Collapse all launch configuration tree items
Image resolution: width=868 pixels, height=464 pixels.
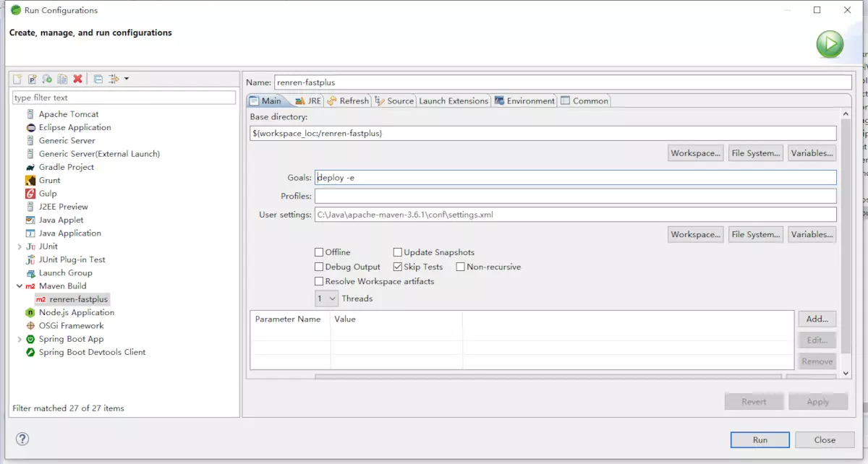pos(98,79)
